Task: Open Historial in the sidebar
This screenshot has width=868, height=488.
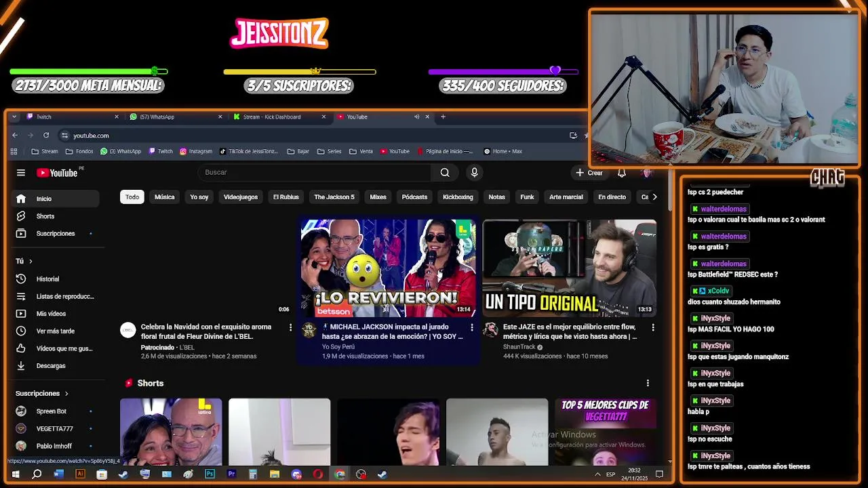Action: coord(56,279)
